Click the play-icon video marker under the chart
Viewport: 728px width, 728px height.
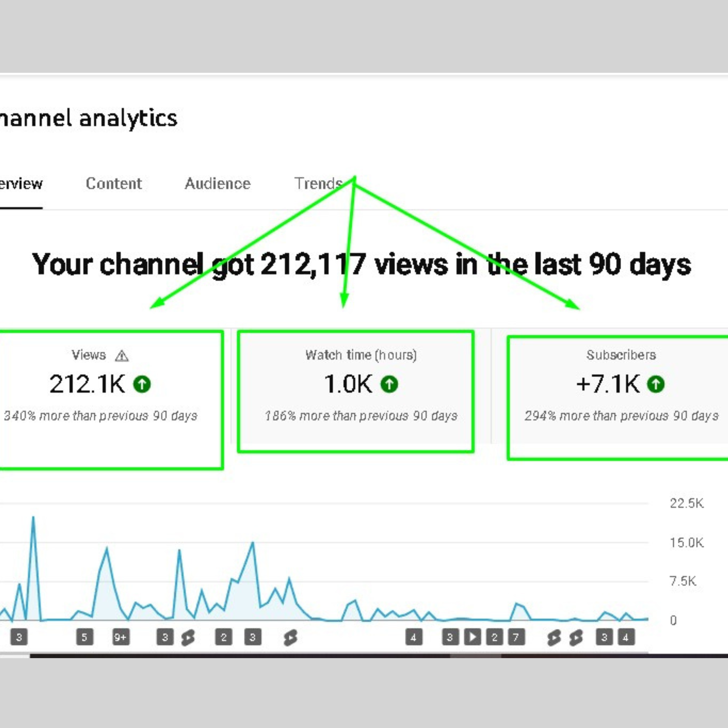[x=472, y=637]
